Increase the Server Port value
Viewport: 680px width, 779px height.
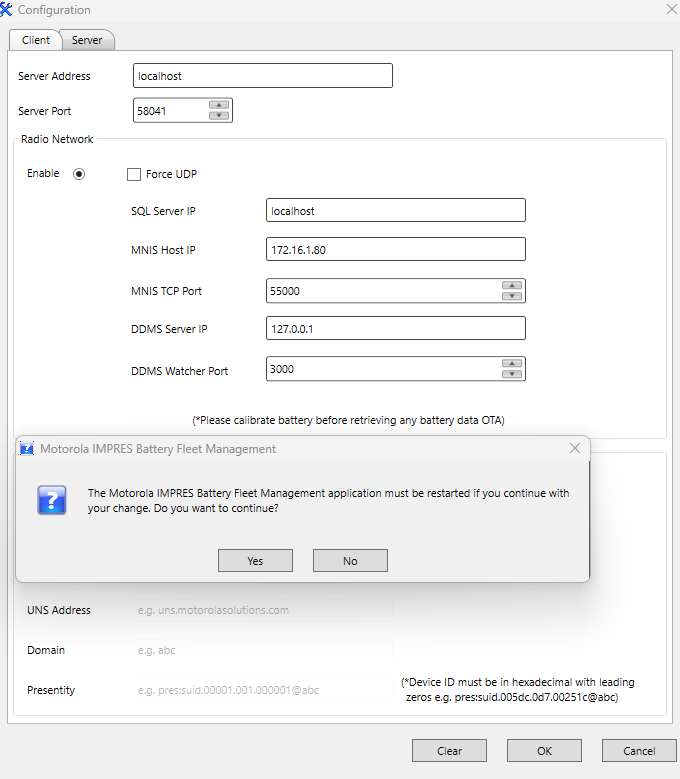219,105
